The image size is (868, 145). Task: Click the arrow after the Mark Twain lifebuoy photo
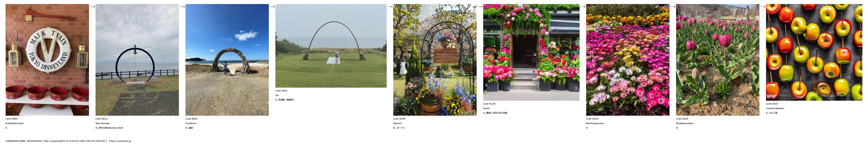(92, 6)
